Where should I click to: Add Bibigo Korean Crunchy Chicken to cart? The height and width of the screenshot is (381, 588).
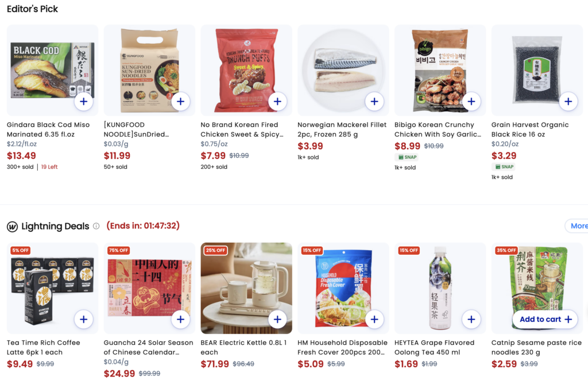click(x=471, y=102)
